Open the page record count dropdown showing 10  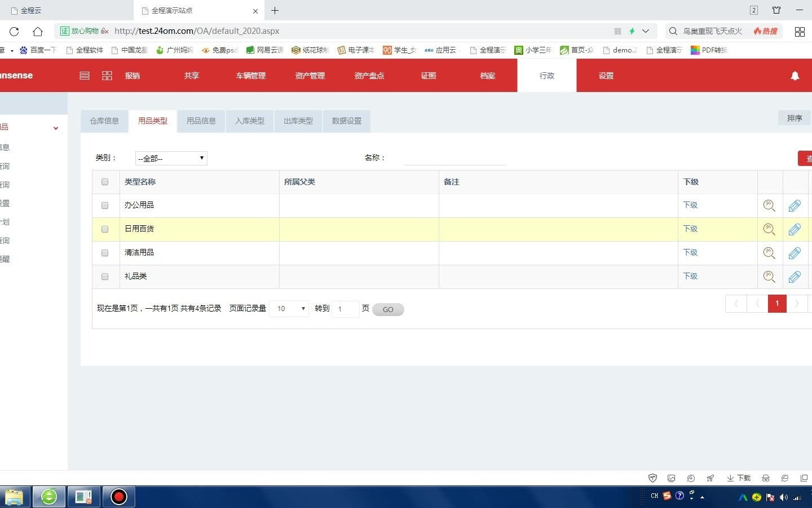289,309
